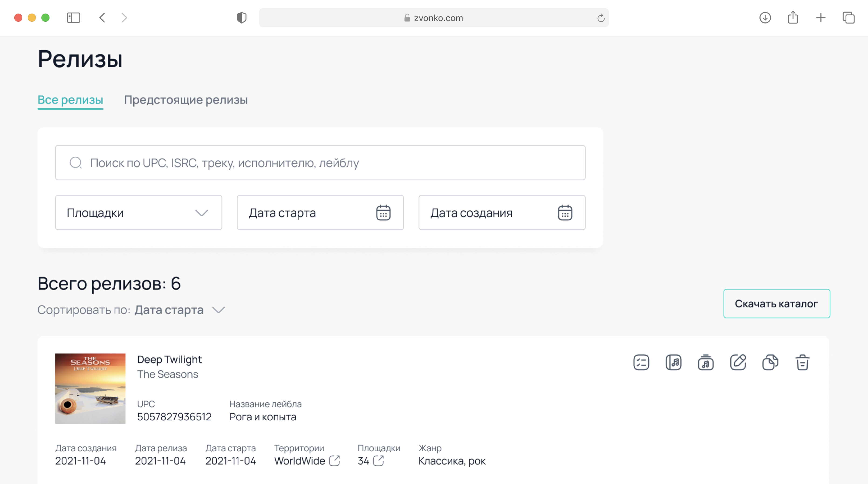The width and height of the screenshot is (868, 484).
Task: Open the Сортировать по Дата старта dropdown
Action: tap(180, 310)
